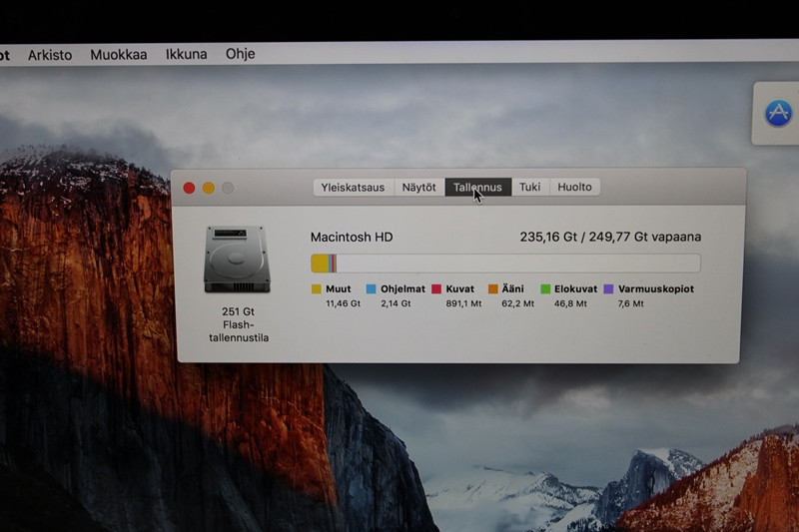Click the Varmuuskopiot label
Image resolution: width=799 pixels, height=532 pixels.
656,289
